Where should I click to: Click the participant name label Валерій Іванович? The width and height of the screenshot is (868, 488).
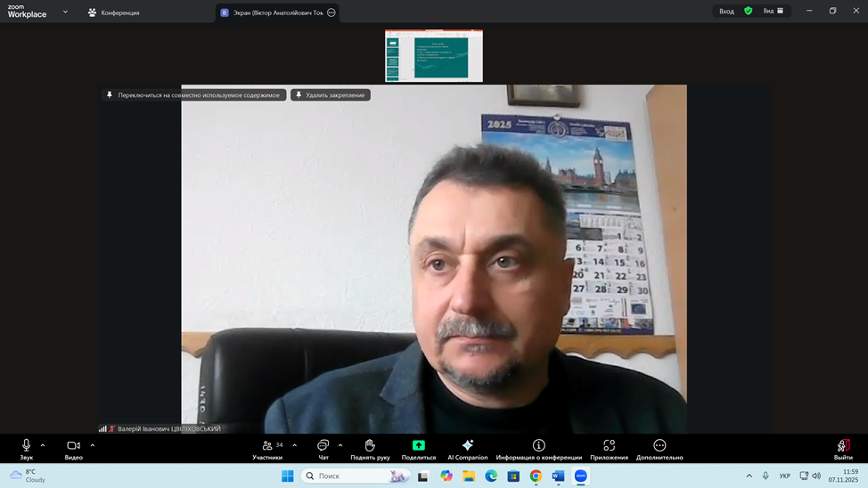tap(168, 429)
